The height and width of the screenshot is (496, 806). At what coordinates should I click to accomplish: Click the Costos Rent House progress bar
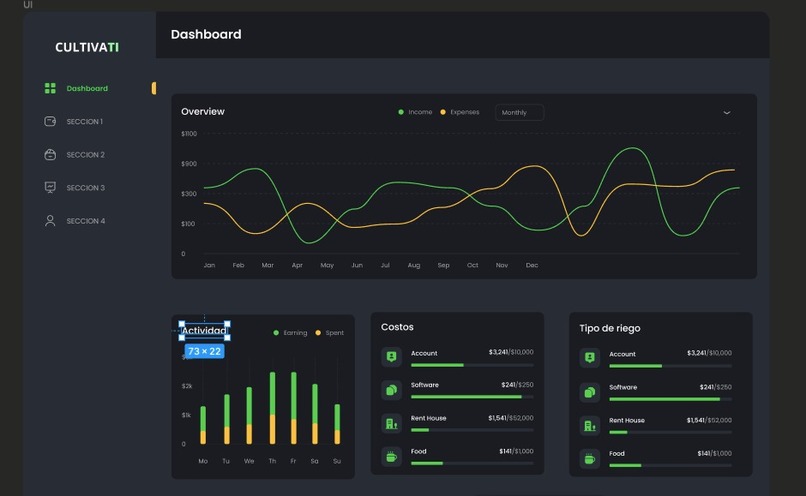point(472,430)
